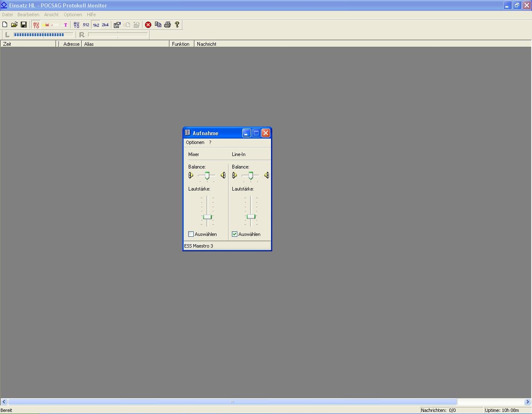Select the 1k2 baud rate button

click(x=96, y=25)
